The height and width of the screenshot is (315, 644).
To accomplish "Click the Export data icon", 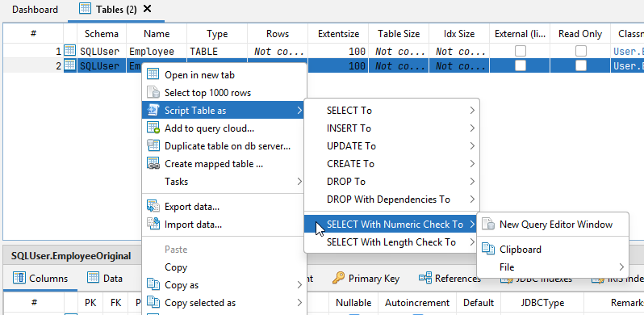I will point(153,206).
